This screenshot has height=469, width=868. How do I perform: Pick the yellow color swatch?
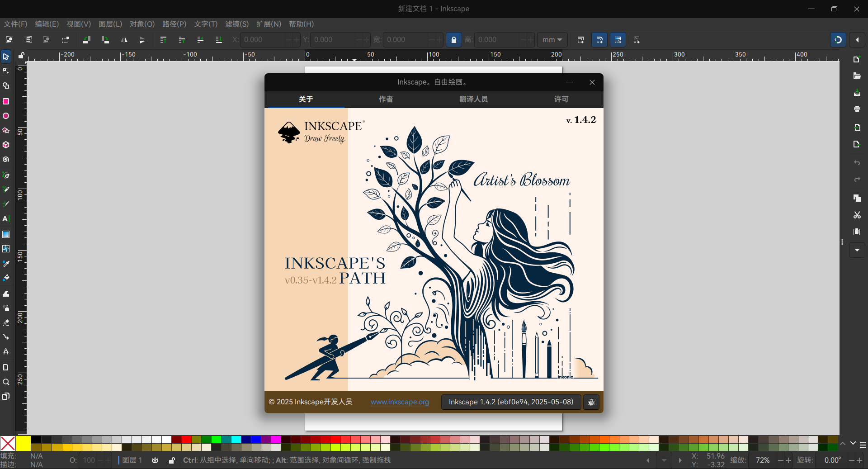click(24, 443)
